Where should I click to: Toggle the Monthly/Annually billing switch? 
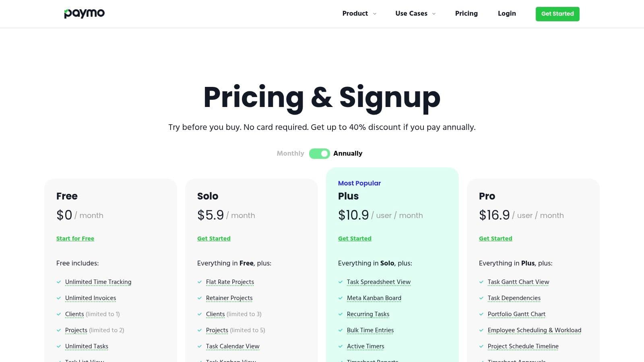(x=319, y=154)
